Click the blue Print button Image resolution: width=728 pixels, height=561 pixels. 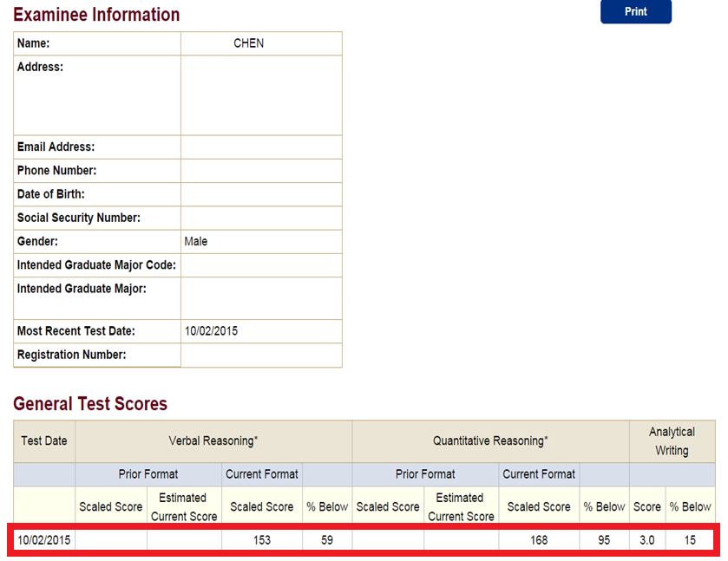(x=636, y=11)
